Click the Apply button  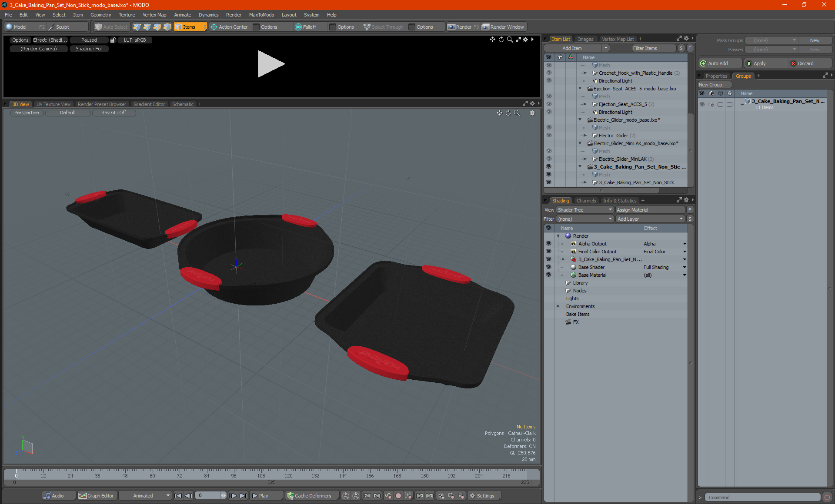click(766, 63)
